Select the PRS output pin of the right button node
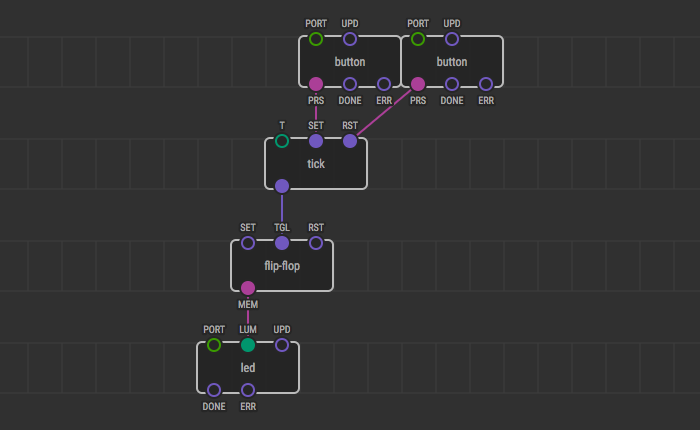The image size is (700, 430). [418, 85]
